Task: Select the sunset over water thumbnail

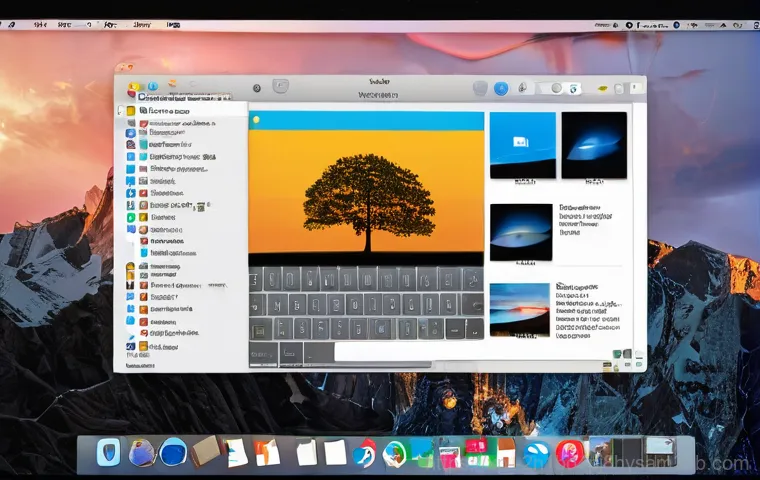Action: [x=519, y=309]
